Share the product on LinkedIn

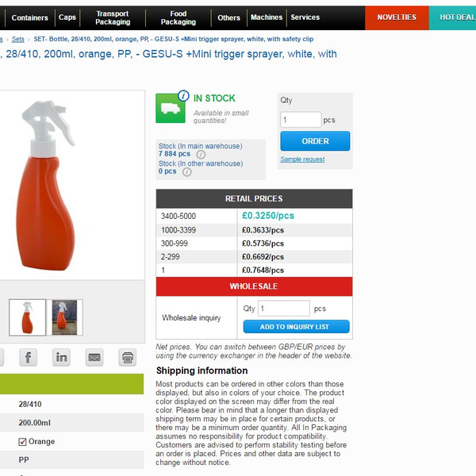pyautogui.click(x=61, y=357)
